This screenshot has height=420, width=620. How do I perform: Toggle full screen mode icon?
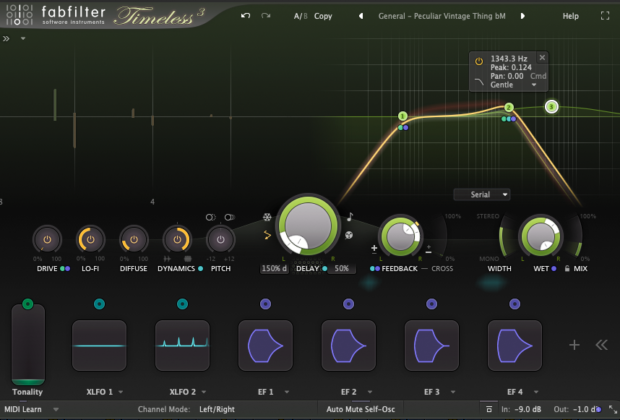click(605, 16)
